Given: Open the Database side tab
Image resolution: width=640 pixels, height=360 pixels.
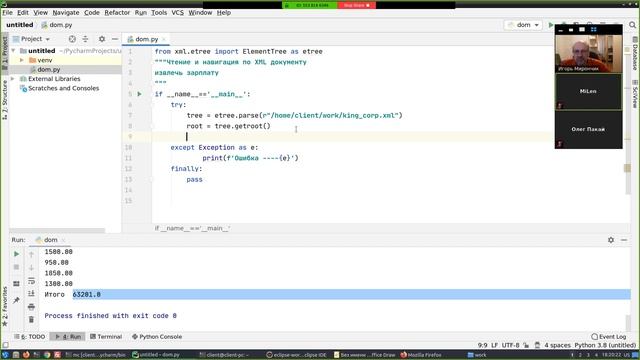Looking at the screenshot, I should pos(635,53).
